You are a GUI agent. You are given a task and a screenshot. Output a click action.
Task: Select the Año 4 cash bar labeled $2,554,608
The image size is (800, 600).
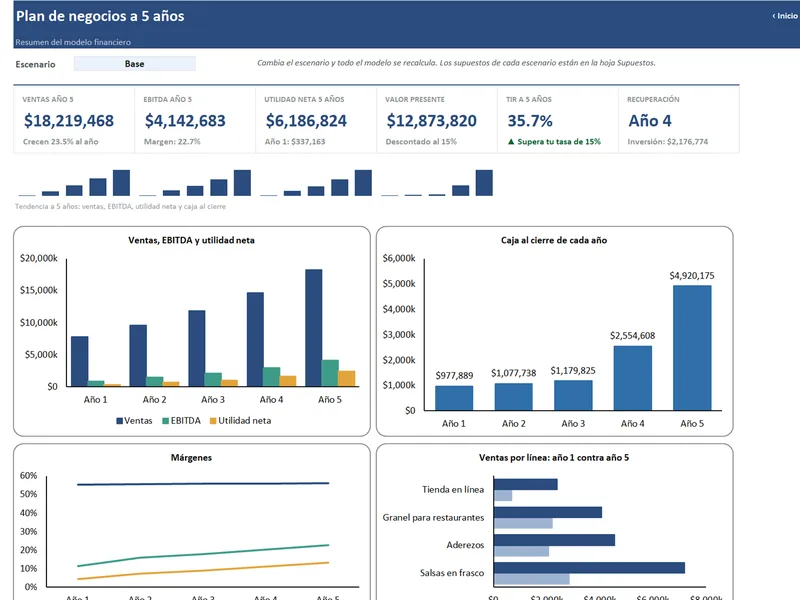point(633,378)
